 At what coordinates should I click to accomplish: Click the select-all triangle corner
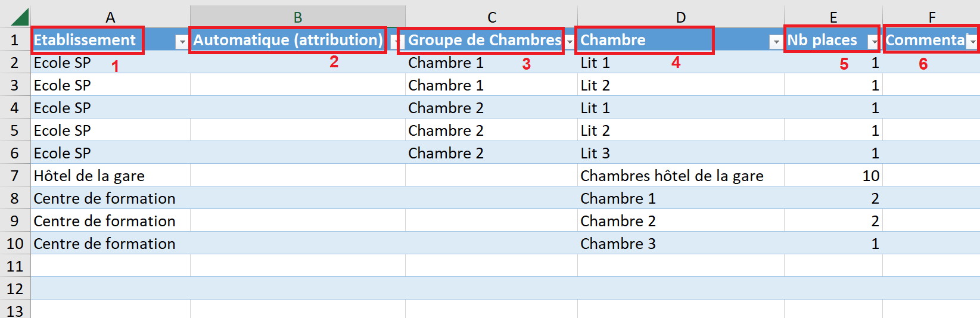tap(20, 17)
